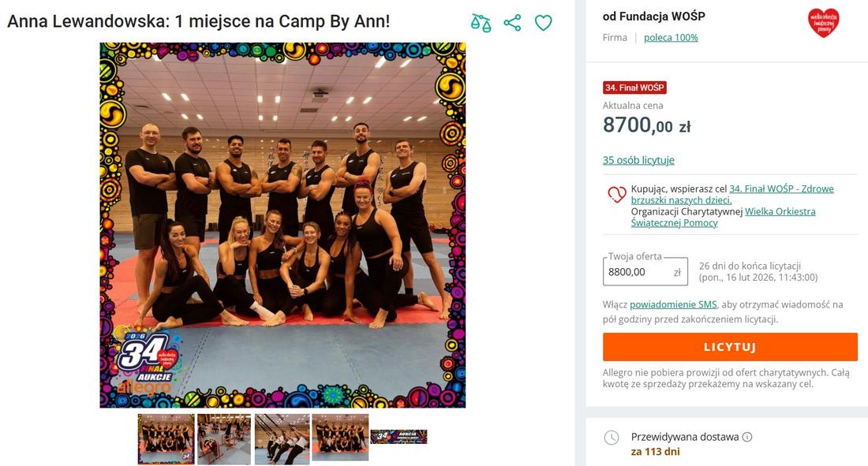
Task: Select the fourth group photo thumbnail
Action: pyautogui.click(x=340, y=438)
